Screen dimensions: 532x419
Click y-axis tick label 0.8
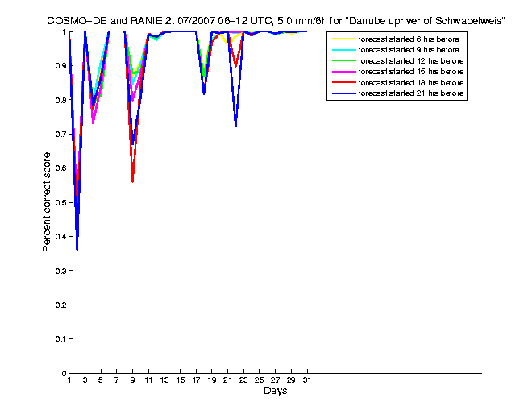(x=60, y=100)
